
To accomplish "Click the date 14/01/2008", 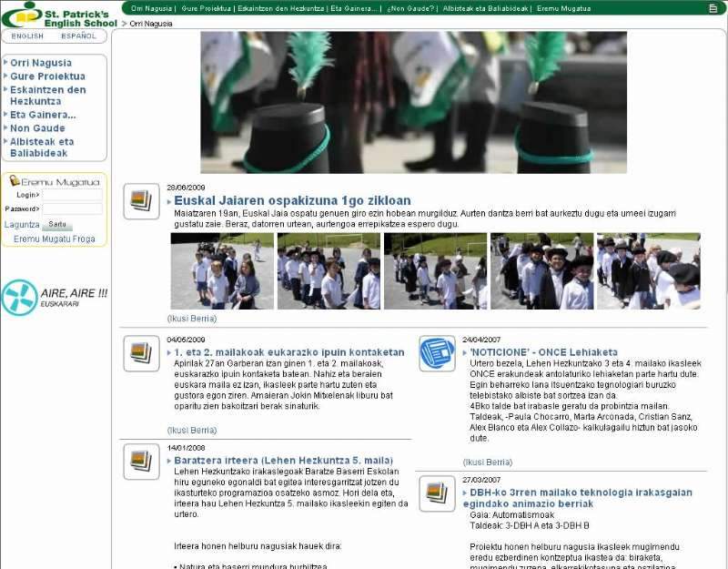I will [x=187, y=448].
